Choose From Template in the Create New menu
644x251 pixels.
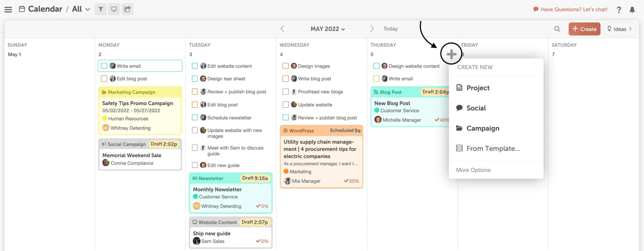pos(493,148)
